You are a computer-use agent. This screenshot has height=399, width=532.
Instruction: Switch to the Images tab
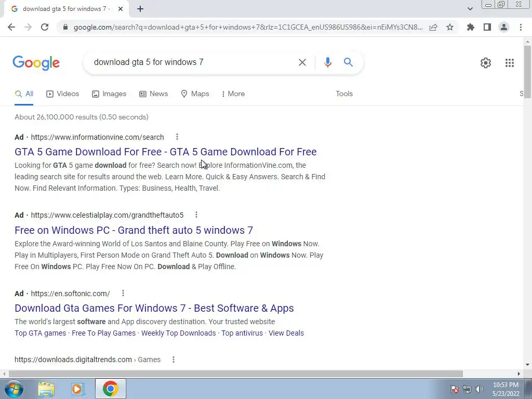(x=109, y=94)
